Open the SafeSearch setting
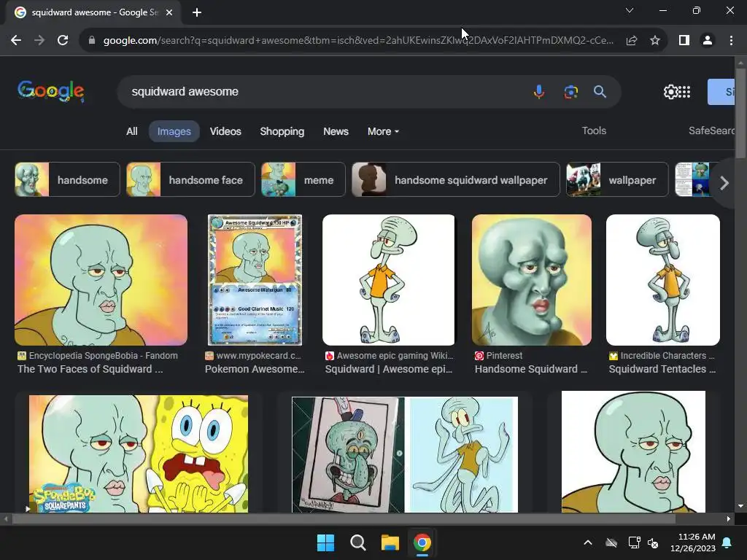 coord(711,131)
